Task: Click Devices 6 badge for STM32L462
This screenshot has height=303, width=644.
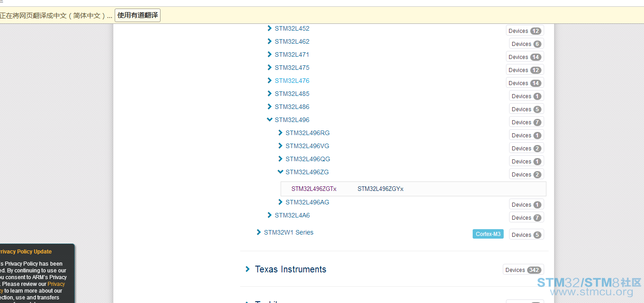Action: click(527, 44)
